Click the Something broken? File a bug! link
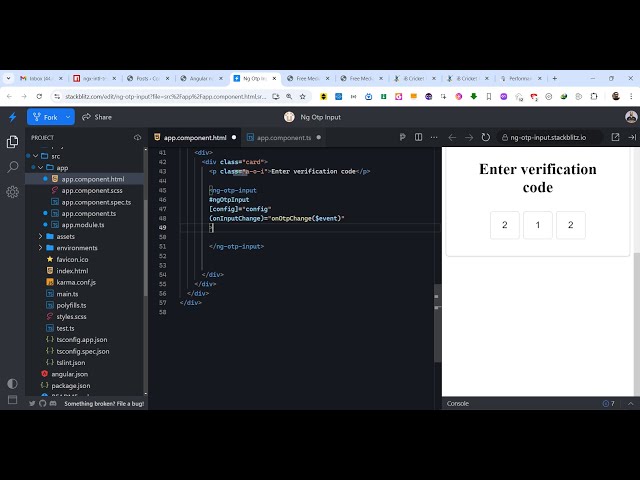640x480 pixels. [x=104, y=404]
